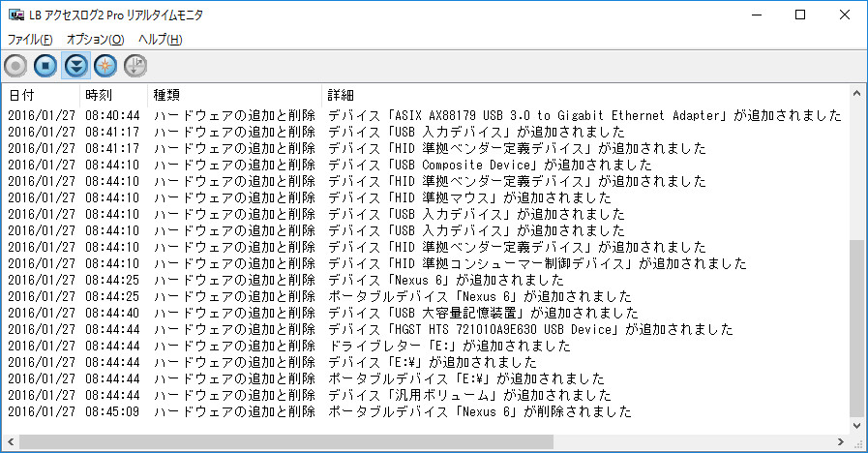Click the application icon in title bar
Viewport: 868px width, 453px height.
[x=16, y=15]
